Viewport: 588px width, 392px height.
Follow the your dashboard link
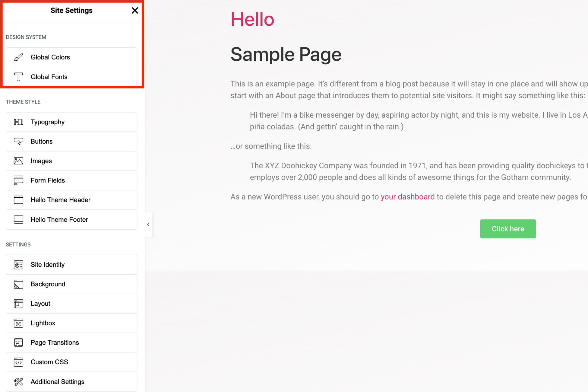coord(408,197)
